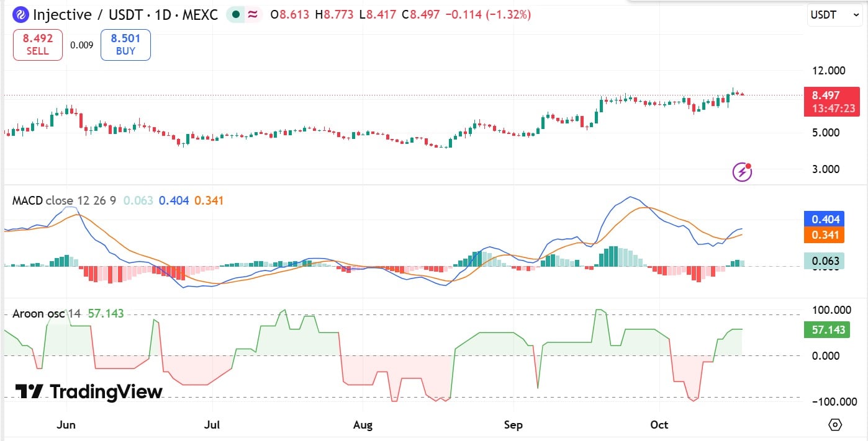Image resolution: width=868 pixels, height=441 pixels.
Task: Click the 8.501 BUY button
Action: pyautogui.click(x=125, y=45)
